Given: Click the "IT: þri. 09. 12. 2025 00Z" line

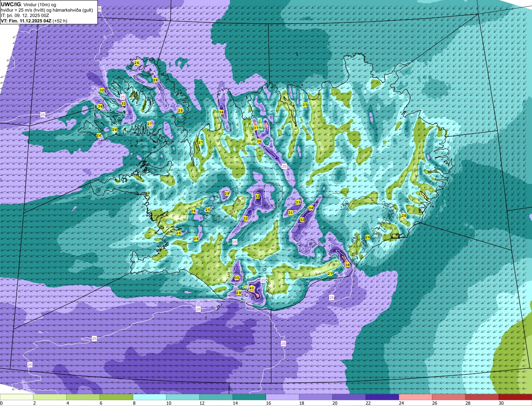Looking at the screenshot, I should coord(25,15).
